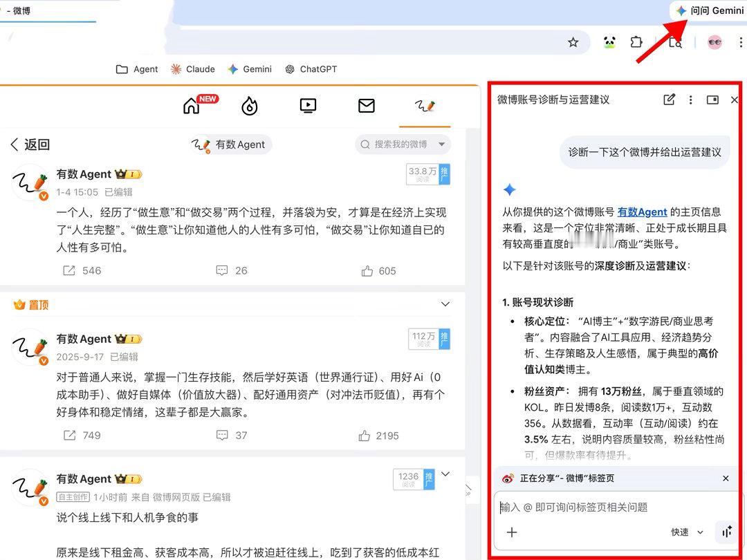Open the profile carrot tab icon

425,105
